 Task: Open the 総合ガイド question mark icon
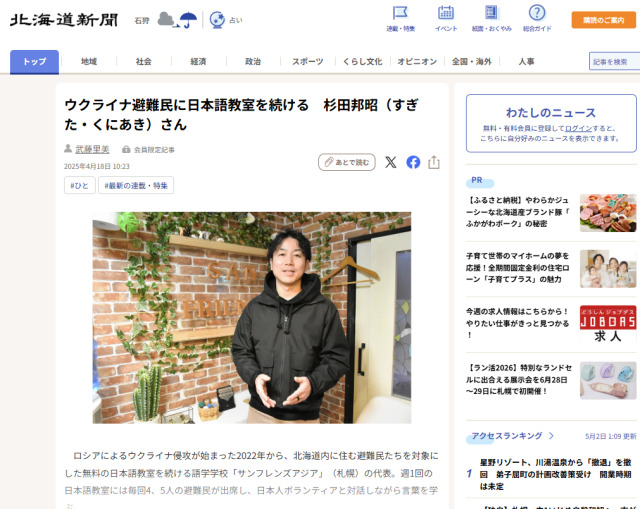[537, 13]
